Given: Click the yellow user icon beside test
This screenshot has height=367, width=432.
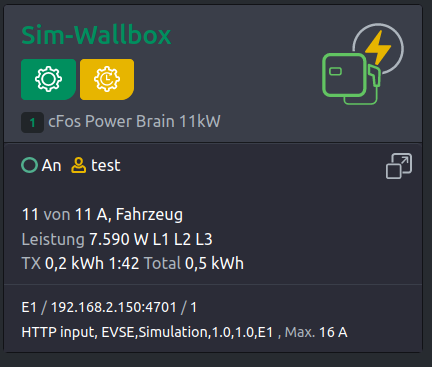Looking at the screenshot, I should (x=78, y=165).
